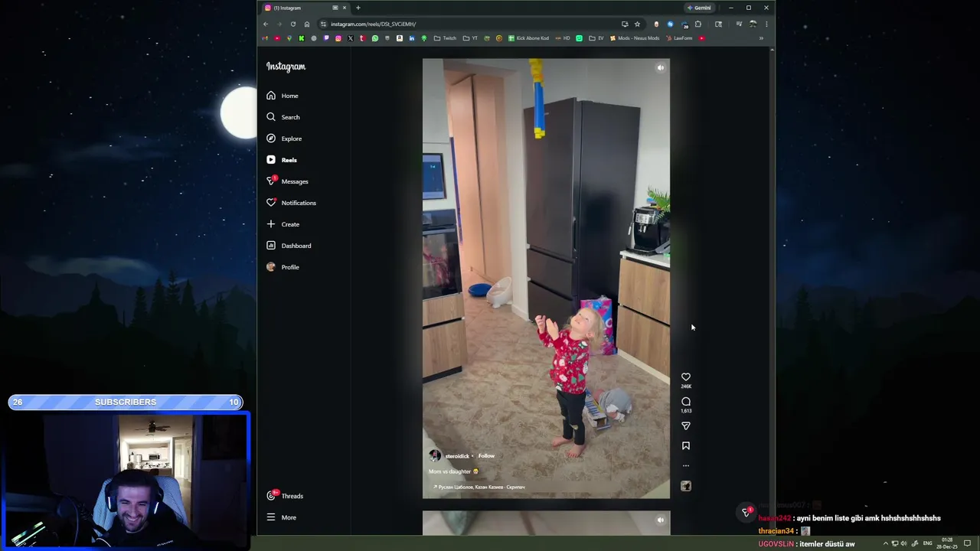The width and height of the screenshot is (980, 551).
Task: Open the LawForm bookmark
Action: (679, 38)
